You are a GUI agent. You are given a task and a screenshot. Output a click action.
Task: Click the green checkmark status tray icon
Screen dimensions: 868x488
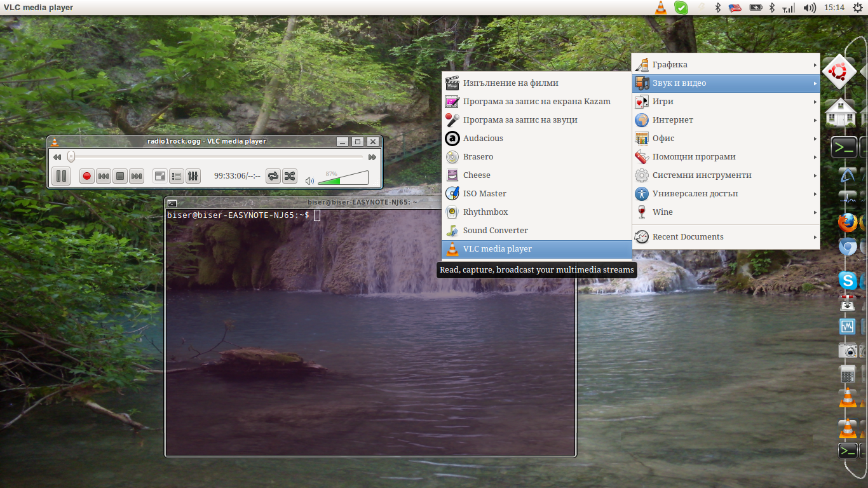tap(681, 8)
